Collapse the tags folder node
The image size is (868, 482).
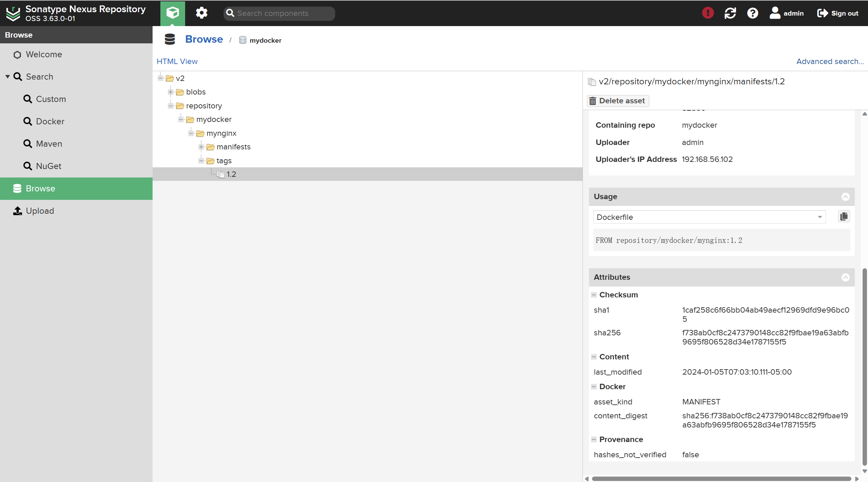point(201,161)
